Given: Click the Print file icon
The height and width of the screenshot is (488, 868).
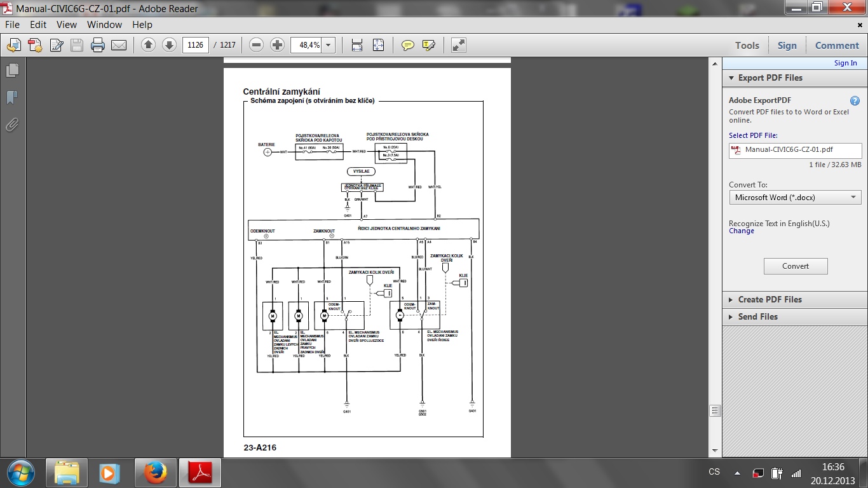Looking at the screenshot, I should (x=97, y=45).
